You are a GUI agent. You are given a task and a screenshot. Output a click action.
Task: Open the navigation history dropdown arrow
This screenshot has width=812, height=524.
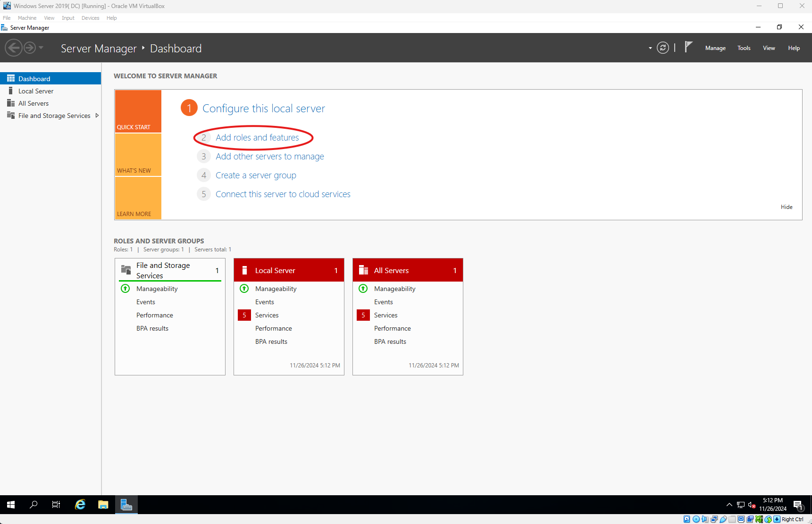click(x=41, y=48)
